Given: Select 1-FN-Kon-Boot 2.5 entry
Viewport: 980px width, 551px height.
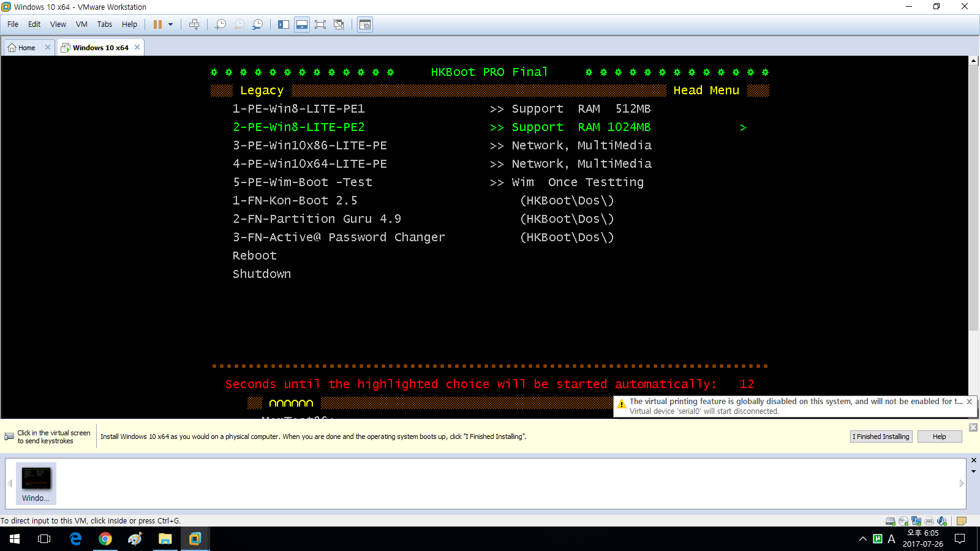Looking at the screenshot, I should point(295,201).
